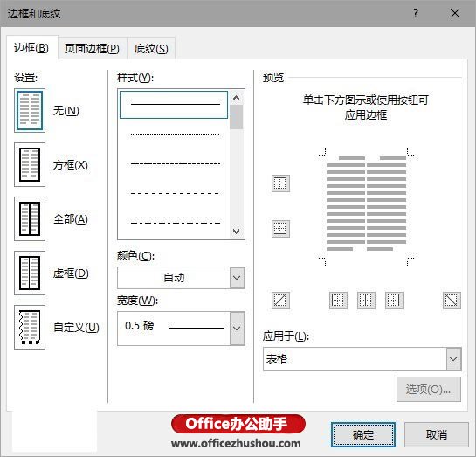476x457 pixels.
Task: Switch to the 底纹(S) tab
Action: 151,48
